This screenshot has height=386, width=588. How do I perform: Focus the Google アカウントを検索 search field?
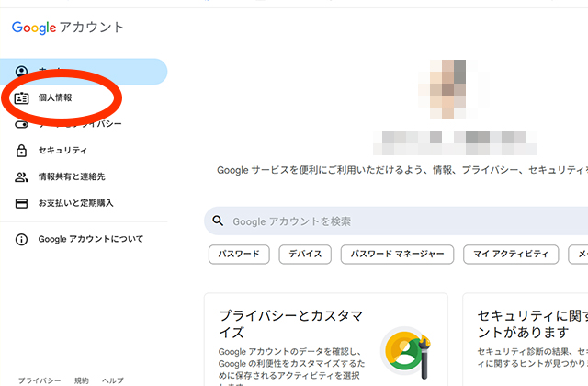[396, 221]
